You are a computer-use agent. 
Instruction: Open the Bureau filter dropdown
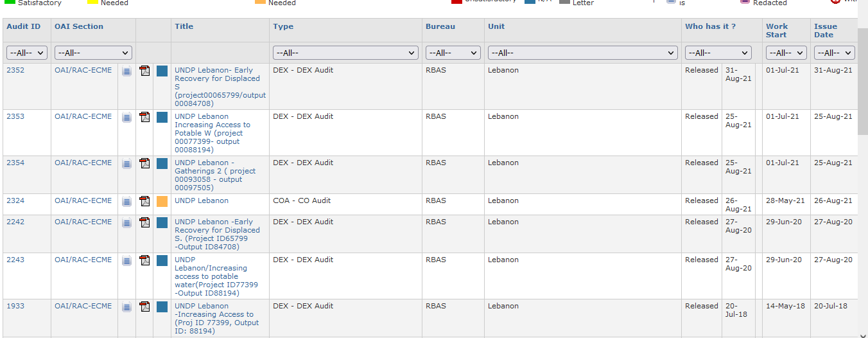click(x=453, y=53)
